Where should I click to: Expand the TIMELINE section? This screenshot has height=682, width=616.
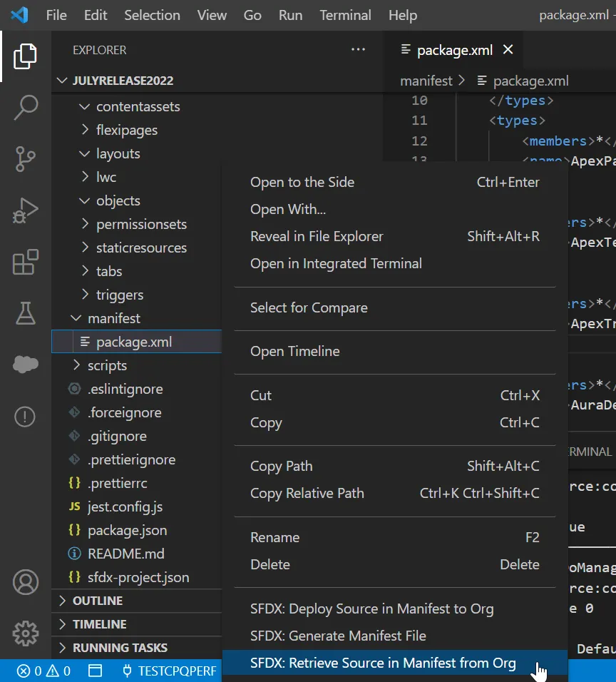99,624
